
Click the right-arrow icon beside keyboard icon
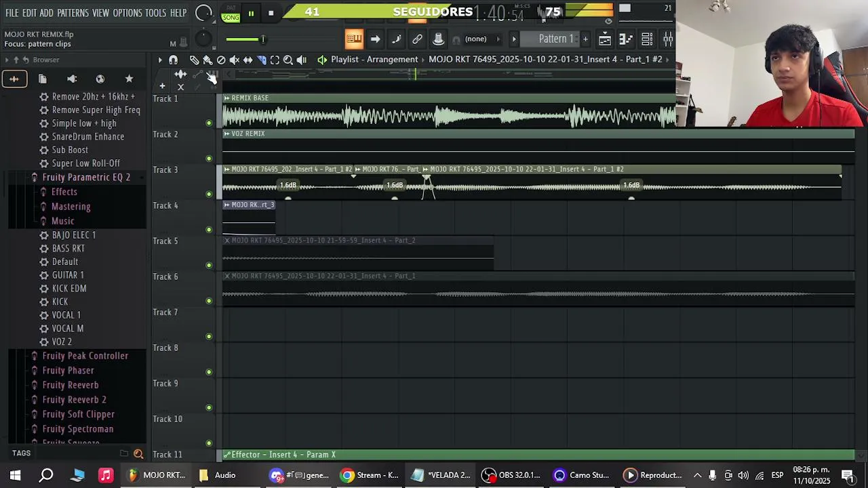pyautogui.click(x=375, y=39)
